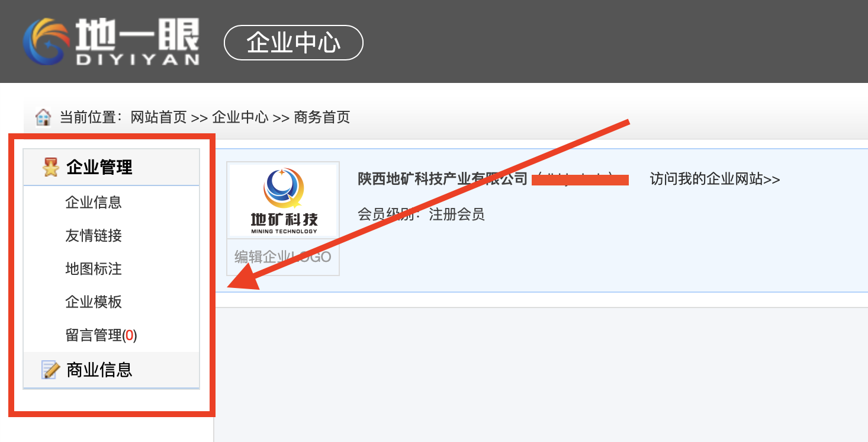
Task: Click 编辑企业LOGO under the logo
Action: (x=283, y=257)
